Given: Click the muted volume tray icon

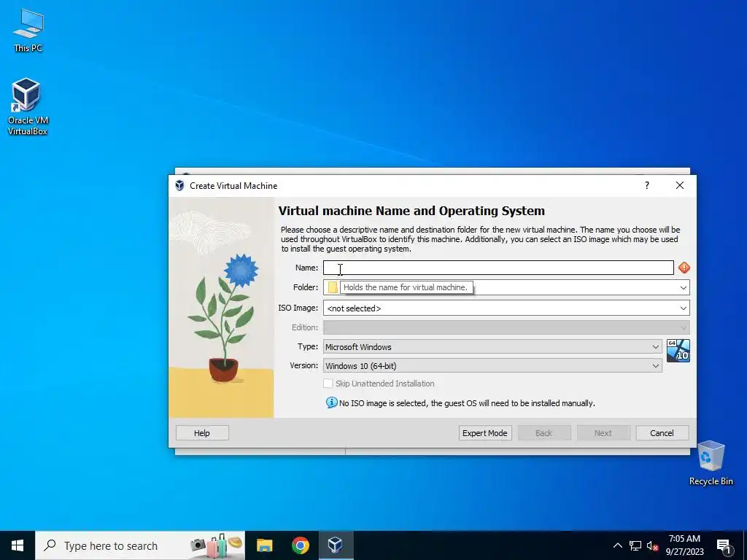Looking at the screenshot, I should pyautogui.click(x=653, y=545).
